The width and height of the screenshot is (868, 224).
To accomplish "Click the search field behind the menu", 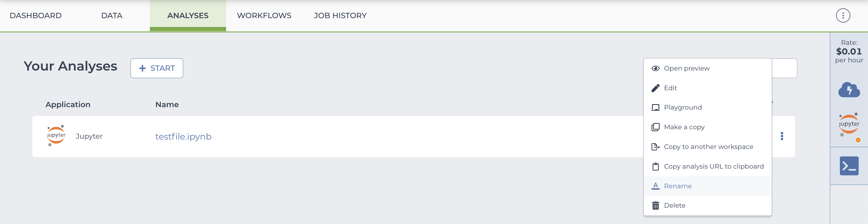I will 784,68.
